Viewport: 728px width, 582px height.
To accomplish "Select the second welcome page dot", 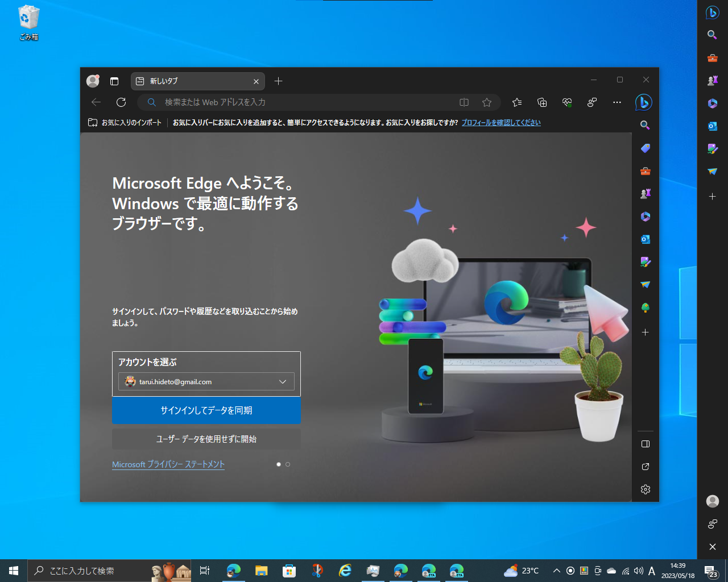I will coord(288,464).
